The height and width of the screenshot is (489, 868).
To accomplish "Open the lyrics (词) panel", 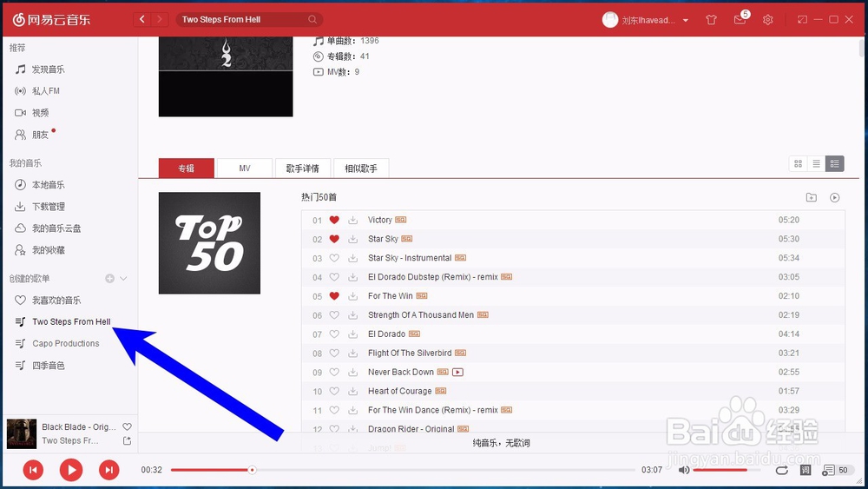I will (806, 470).
